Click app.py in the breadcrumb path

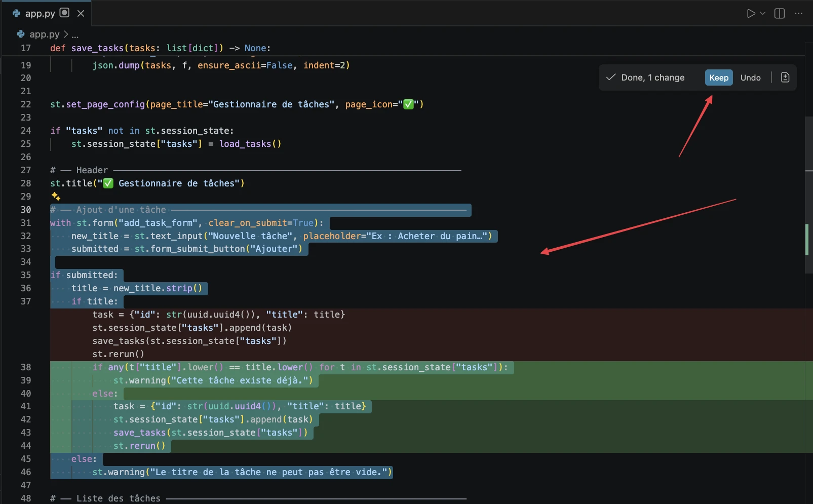pos(44,34)
